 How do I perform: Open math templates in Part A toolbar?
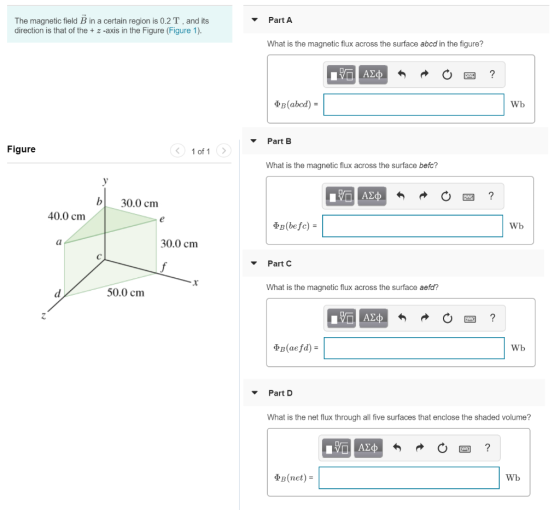click(x=341, y=74)
